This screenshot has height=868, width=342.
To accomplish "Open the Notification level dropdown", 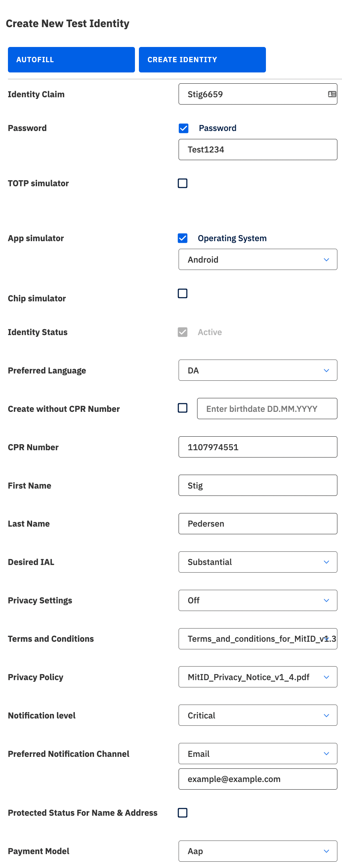I will (257, 715).
